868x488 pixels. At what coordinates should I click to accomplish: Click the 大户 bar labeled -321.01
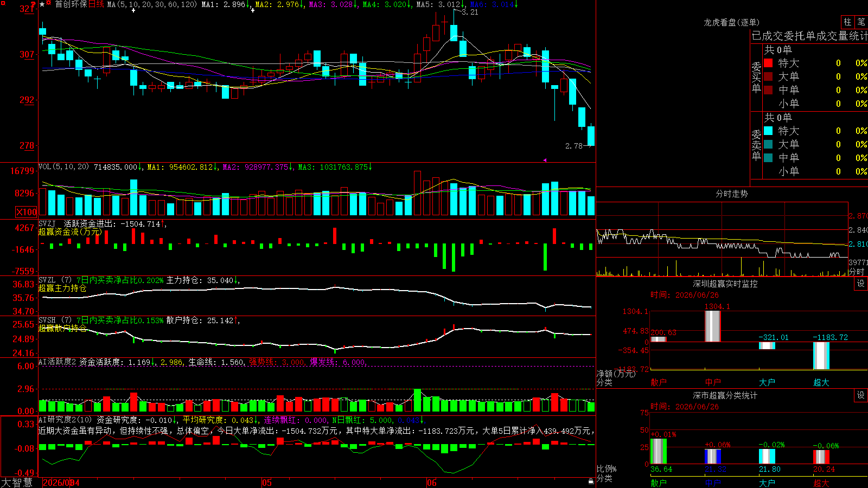(x=767, y=345)
